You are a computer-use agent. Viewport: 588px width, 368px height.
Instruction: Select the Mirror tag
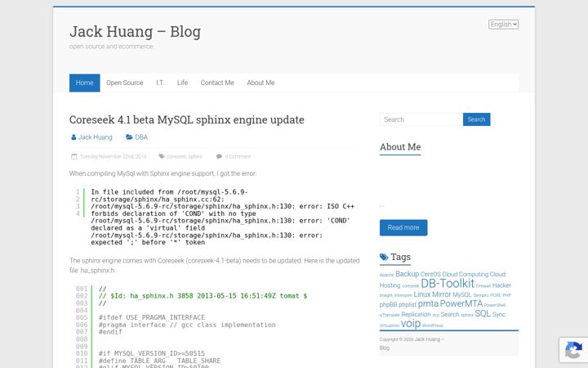[441, 294]
